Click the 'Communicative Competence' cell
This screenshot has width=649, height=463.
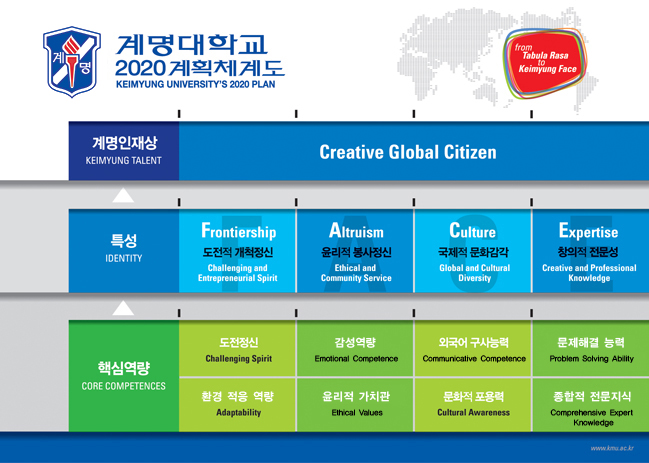(473, 348)
